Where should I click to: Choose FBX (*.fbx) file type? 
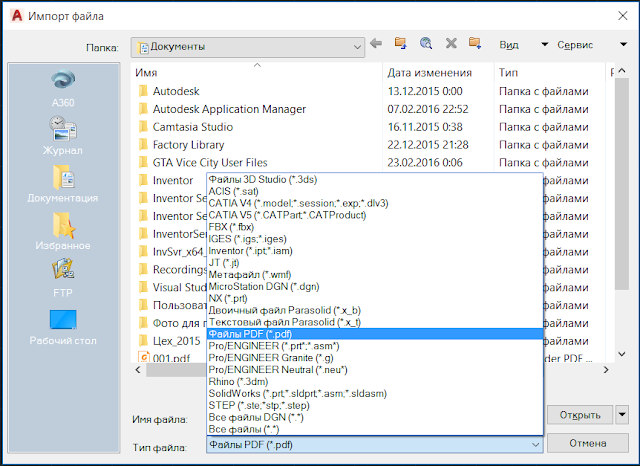[x=375, y=227]
